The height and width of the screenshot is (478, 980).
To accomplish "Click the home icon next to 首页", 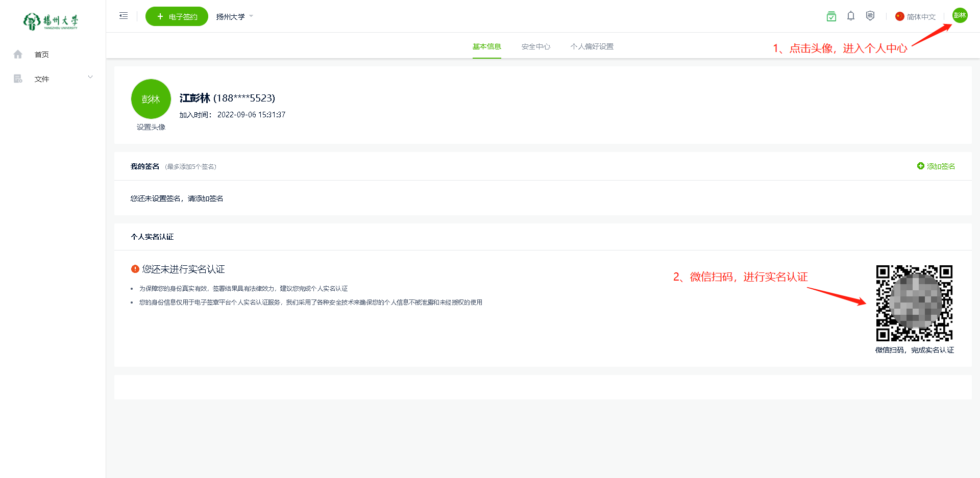I will point(18,55).
